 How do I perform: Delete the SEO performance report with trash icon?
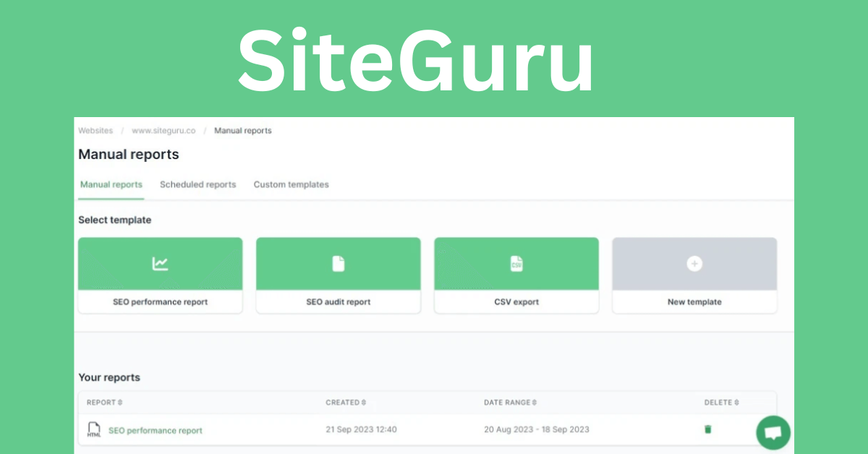tap(707, 429)
